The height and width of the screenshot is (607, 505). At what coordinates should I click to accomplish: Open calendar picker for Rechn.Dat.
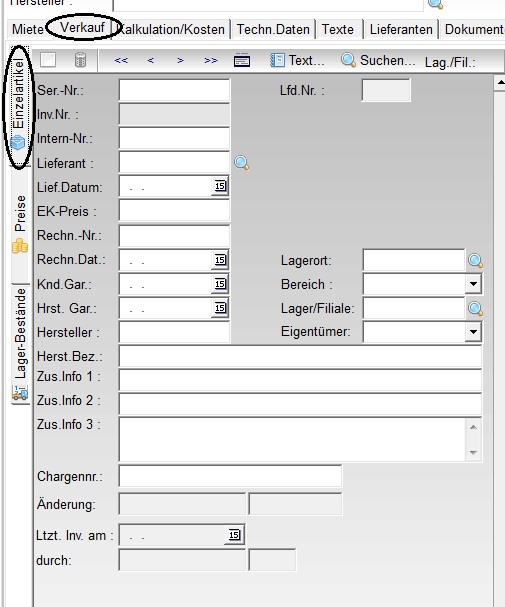[220, 260]
